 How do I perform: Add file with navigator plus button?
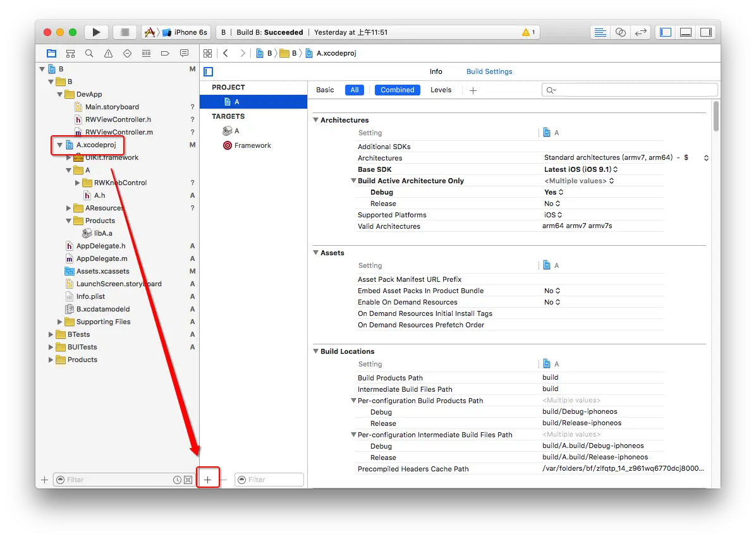click(44, 480)
